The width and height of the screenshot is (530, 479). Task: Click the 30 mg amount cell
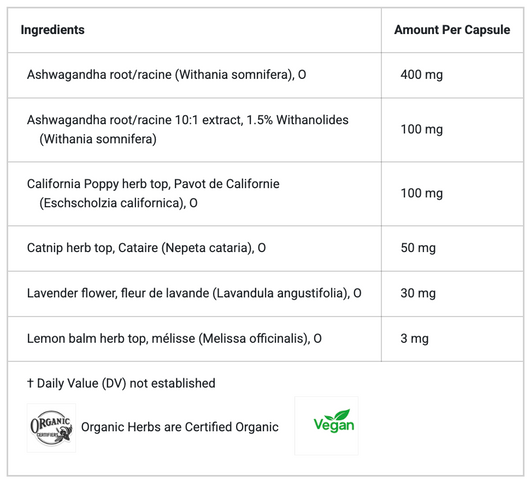click(x=418, y=293)
